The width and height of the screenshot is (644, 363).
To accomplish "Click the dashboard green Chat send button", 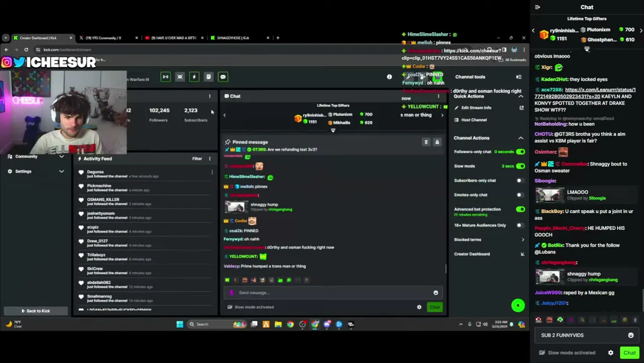I will point(435,307).
